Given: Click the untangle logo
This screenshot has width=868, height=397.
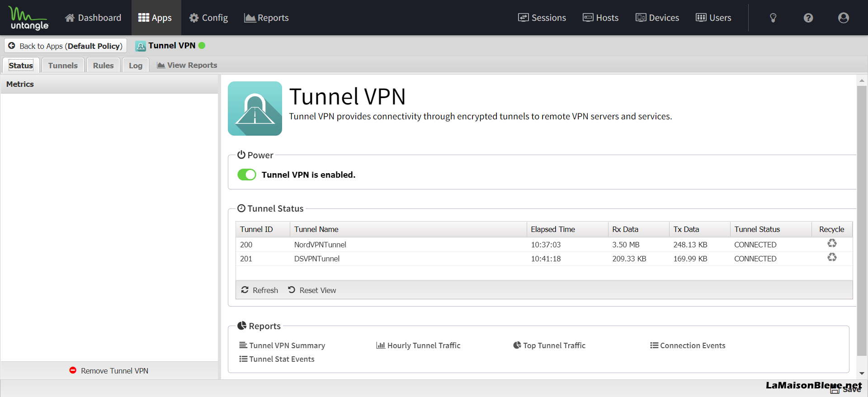Looking at the screenshot, I should (29, 18).
